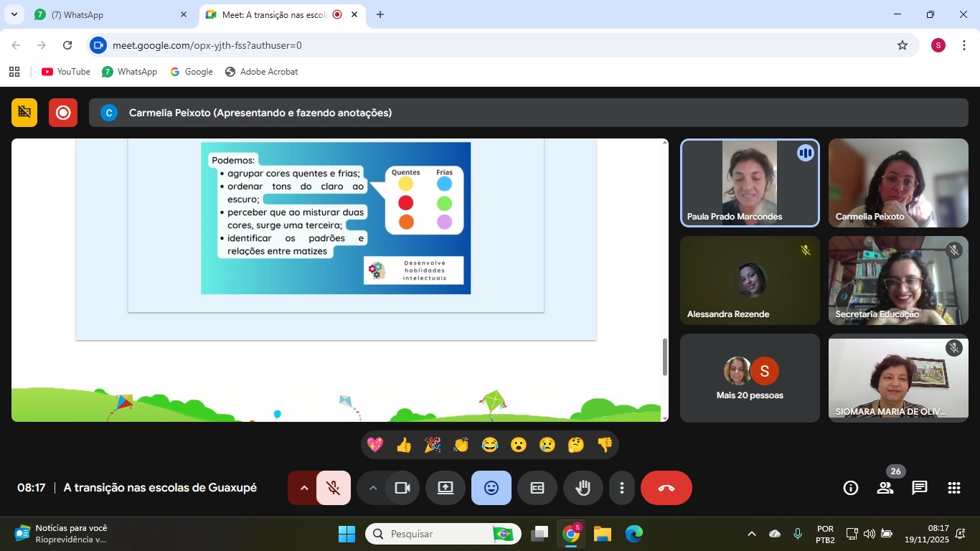
Task: Click the presentation's vertical scrollbar
Action: coord(664,357)
